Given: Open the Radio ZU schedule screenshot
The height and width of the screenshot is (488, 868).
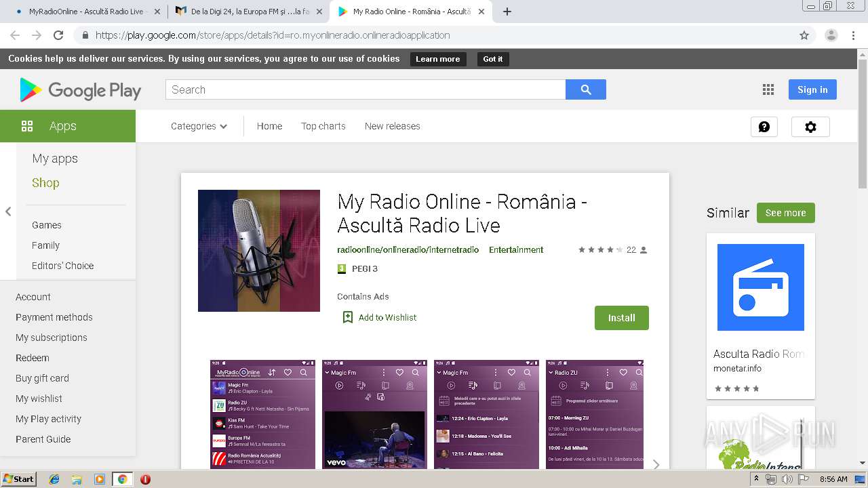Looking at the screenshot, I should (595, 414).
